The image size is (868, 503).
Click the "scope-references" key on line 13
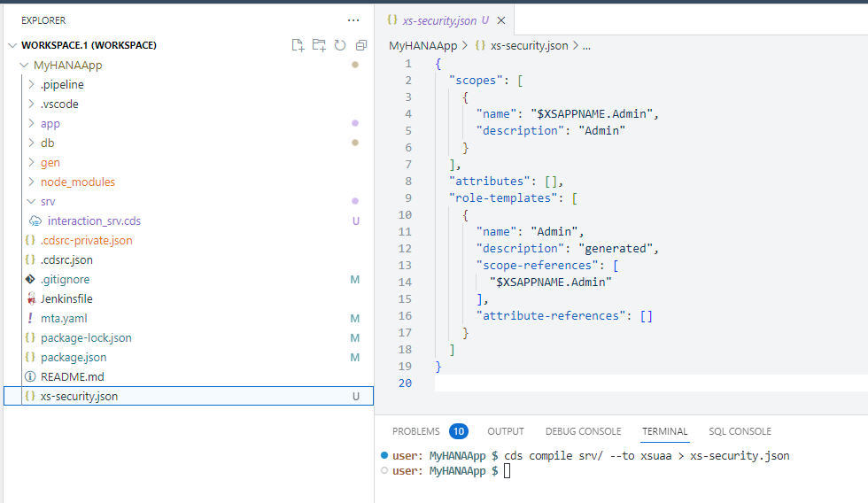(537, 266)
